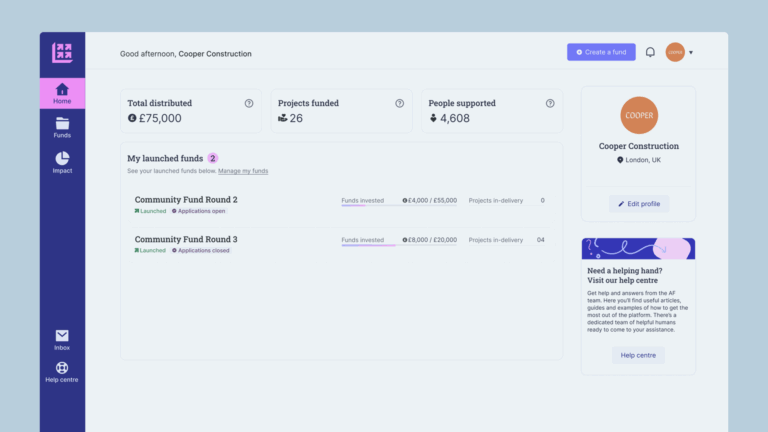Viewport: 768px width, 432px height.
Task: Show help tooltip for People supported
Action: (550, 103)
